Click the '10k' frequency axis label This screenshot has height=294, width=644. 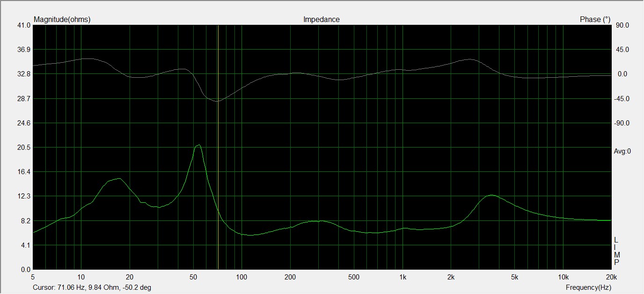click(563, 276)
